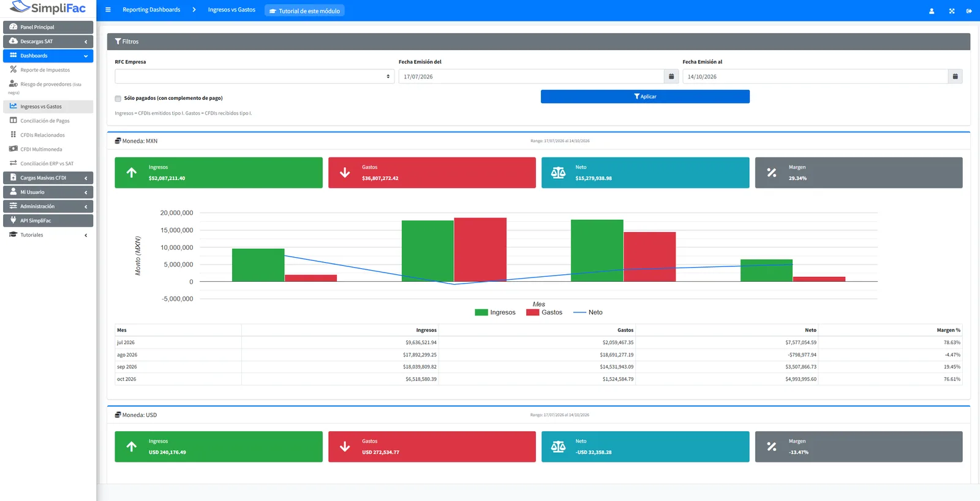Toggle Gastos series in chart legend
980x501 pixels.
[x=544, y=312]
